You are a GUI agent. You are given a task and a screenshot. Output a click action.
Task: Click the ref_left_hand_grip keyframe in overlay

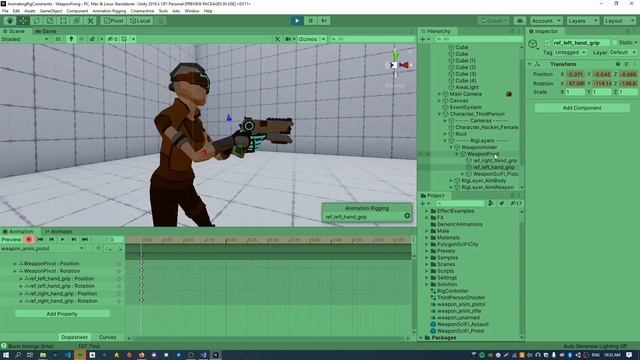point(407,216)
